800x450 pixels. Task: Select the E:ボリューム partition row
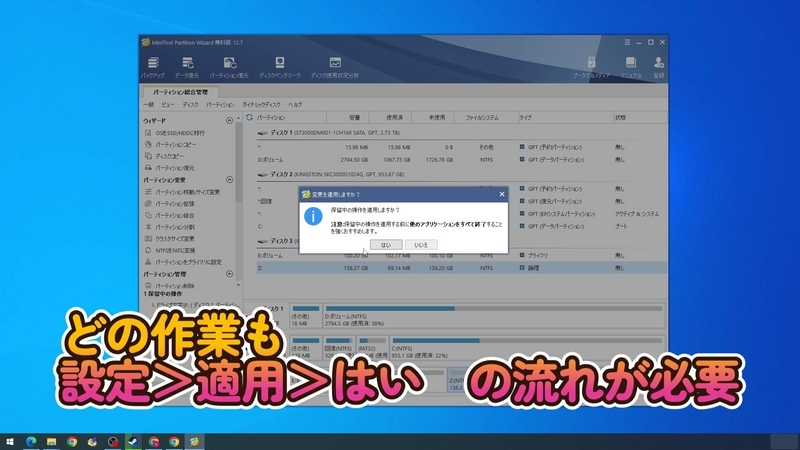[x=462, y=255]
